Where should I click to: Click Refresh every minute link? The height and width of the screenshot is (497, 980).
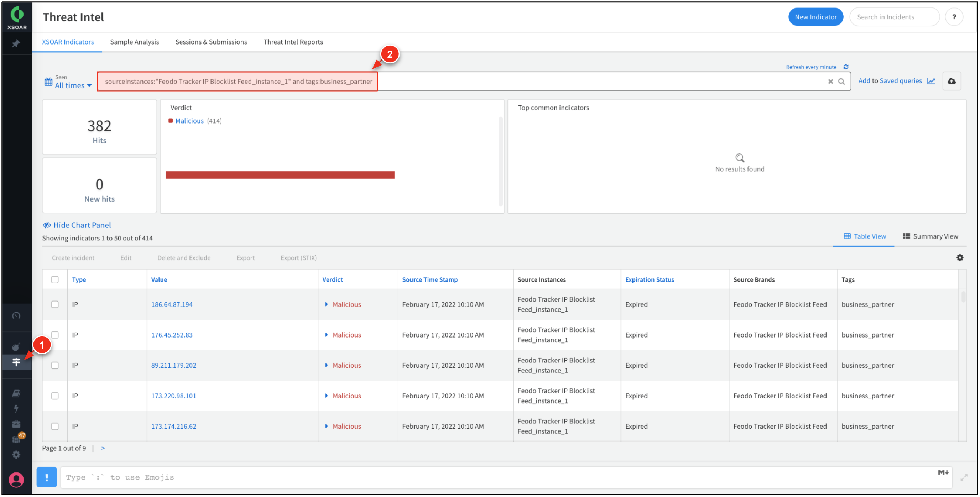811,67
